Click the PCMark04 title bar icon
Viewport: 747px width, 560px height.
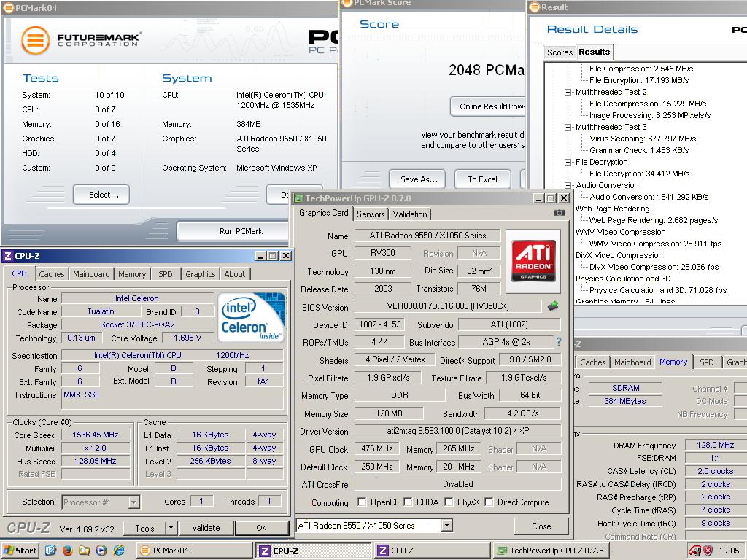point(8,7)
